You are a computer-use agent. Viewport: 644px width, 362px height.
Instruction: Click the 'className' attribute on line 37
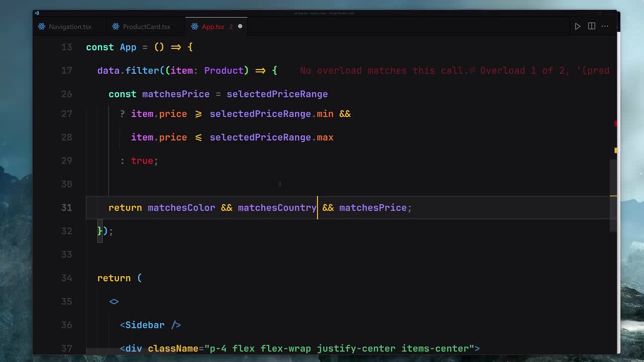173,348
